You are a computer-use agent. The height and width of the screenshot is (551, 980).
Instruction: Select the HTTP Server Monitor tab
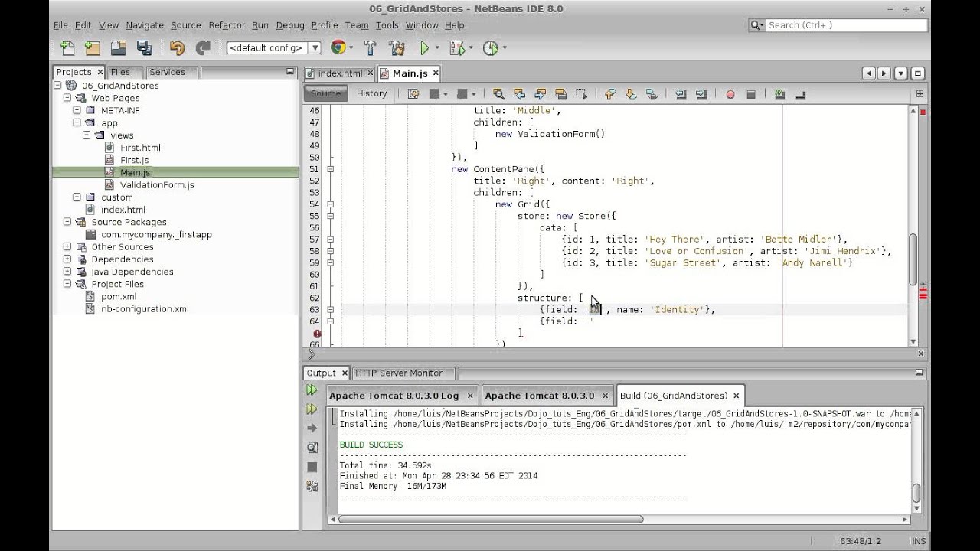point(398,373)
